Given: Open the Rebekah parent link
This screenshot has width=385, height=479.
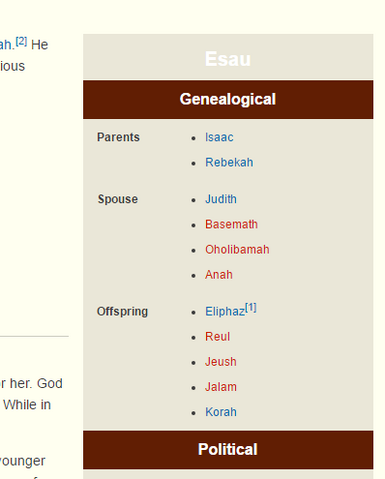Looking at the screenshot, I should (x=229, y=162).
